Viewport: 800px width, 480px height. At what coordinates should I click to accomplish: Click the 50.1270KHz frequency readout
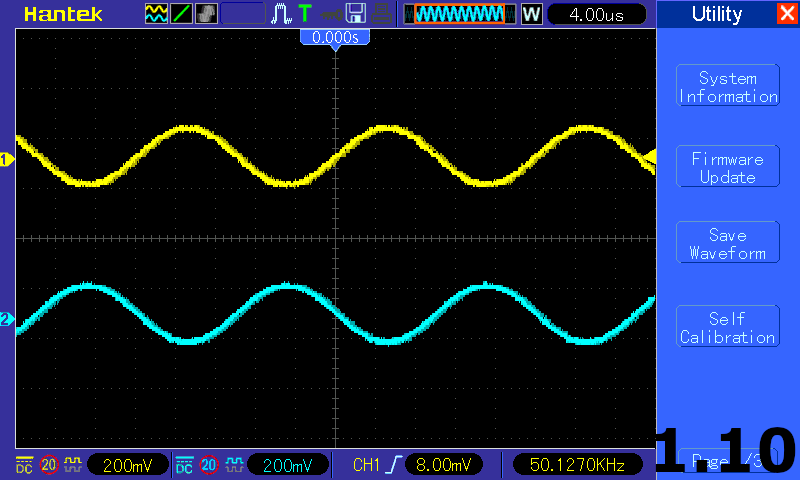(x=577, y=465)
